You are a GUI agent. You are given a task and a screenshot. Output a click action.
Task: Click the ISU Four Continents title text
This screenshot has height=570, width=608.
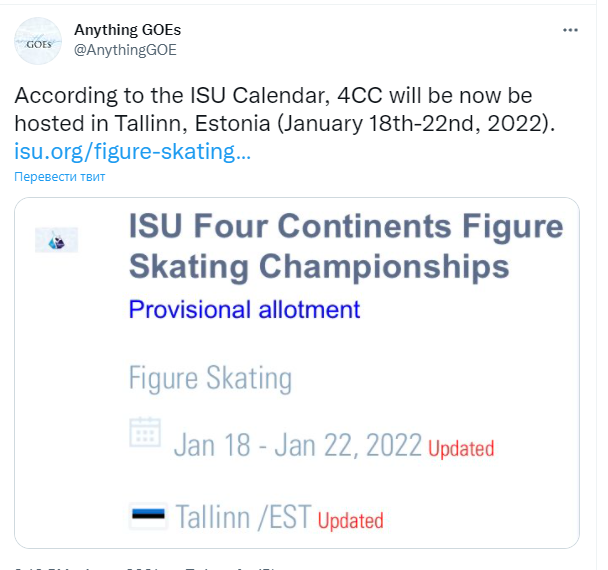pos(345,227)
